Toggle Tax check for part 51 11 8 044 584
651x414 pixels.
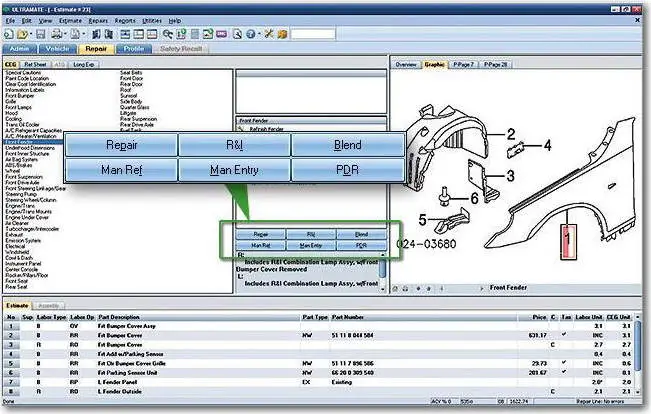pos(564,334)
